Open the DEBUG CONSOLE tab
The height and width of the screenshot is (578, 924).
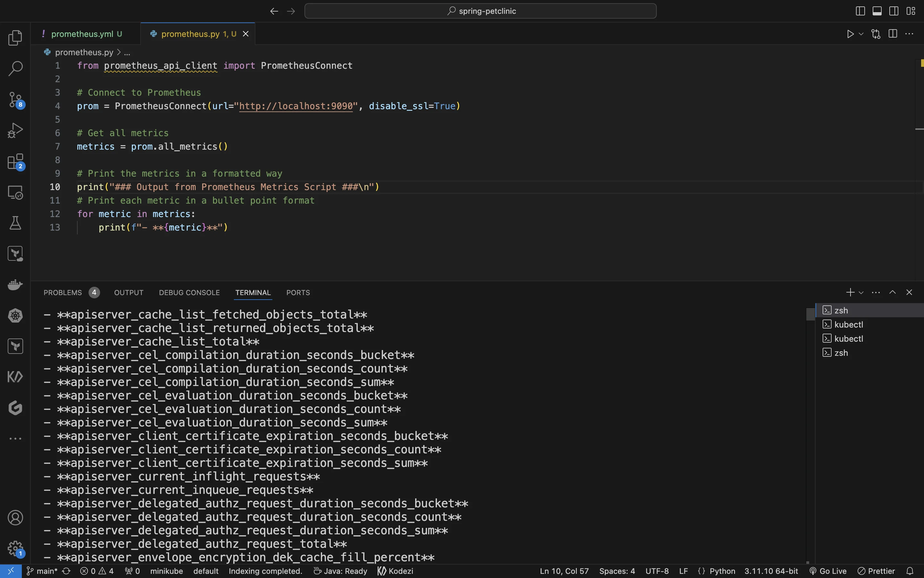189,293
